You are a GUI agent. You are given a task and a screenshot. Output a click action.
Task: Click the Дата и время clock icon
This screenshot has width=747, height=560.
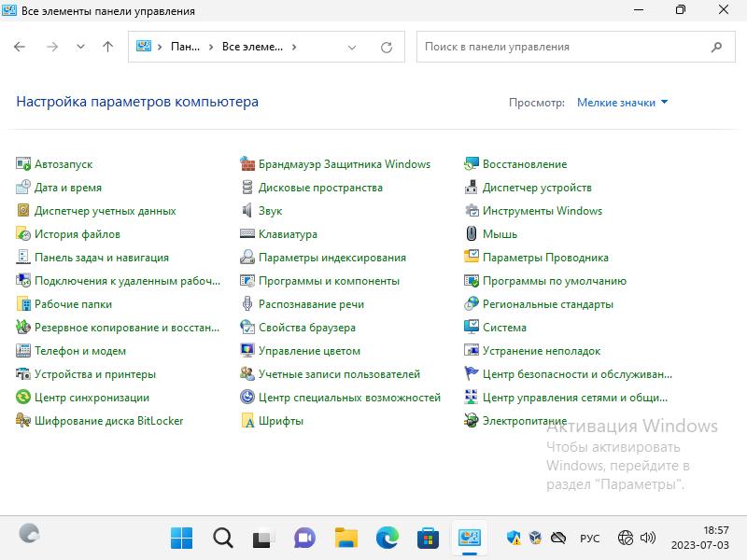[22, 188]
